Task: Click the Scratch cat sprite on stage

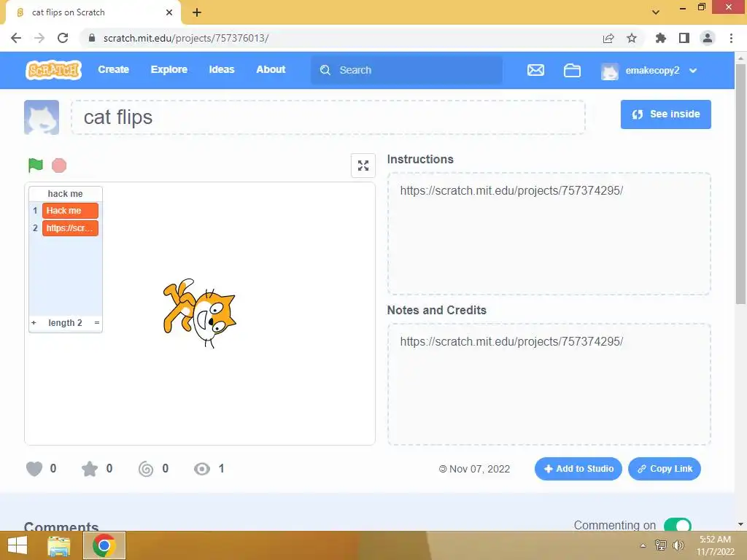Action: [x=200, y=314]
